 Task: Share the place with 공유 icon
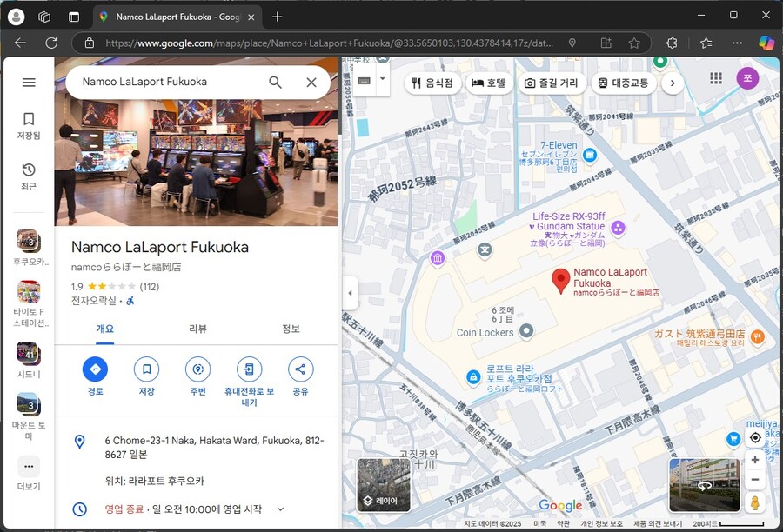click(x=301, y=369)
